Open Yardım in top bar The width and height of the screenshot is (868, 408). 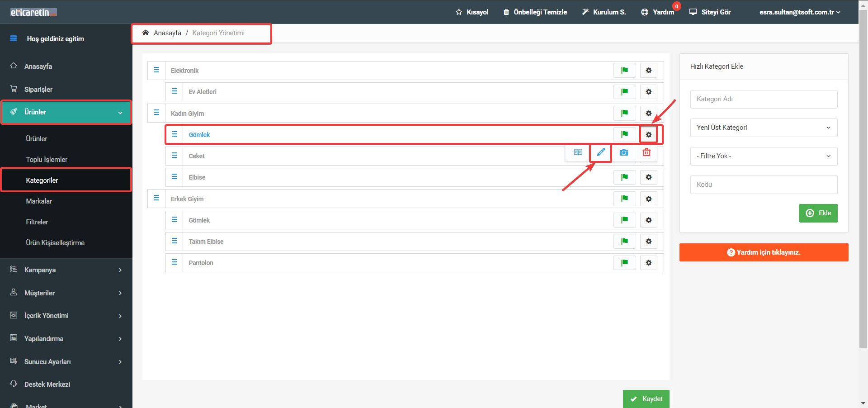pos(658,12)
